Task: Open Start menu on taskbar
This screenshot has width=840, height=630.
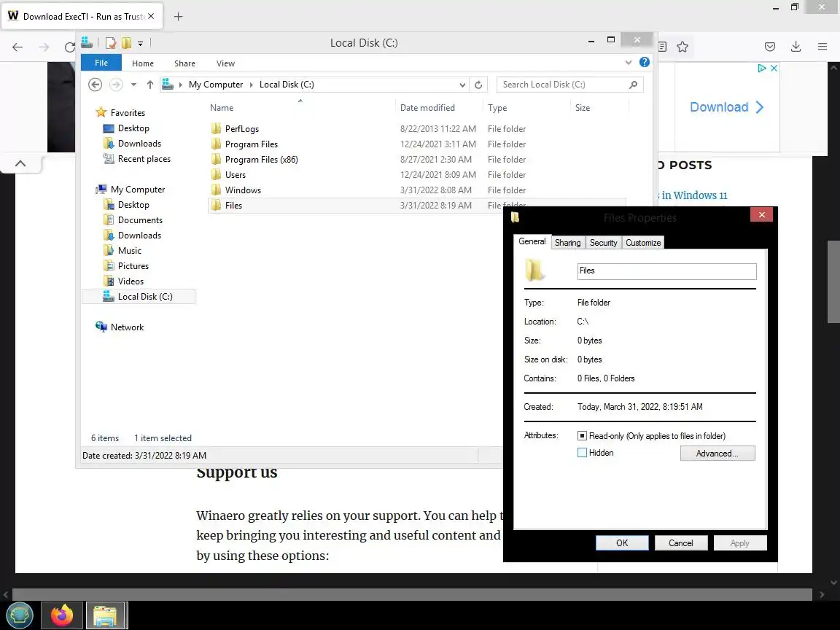Action: 19,615
